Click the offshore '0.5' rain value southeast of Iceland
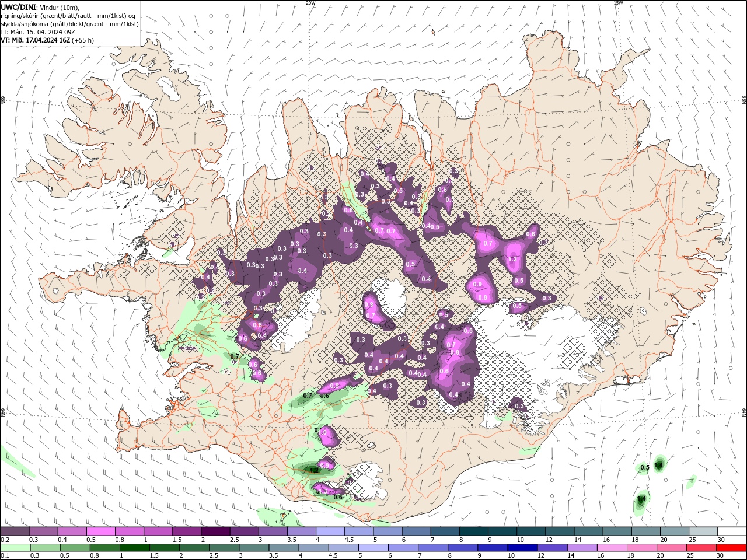This screenshot has height=560, width=747. (645, 467)
